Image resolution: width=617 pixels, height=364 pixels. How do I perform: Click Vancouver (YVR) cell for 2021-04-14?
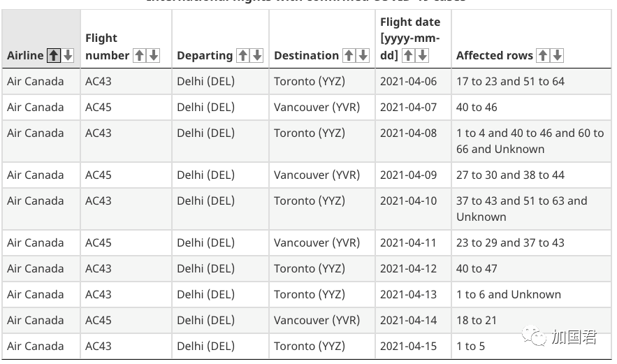pos(322,320)
